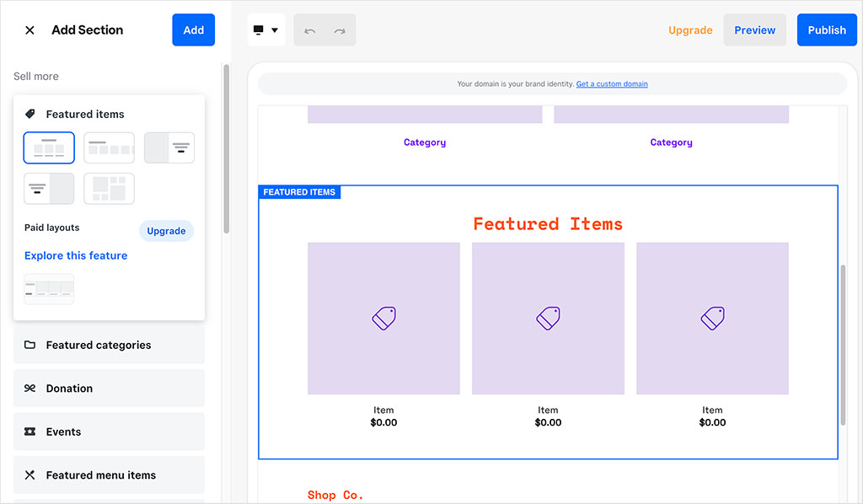Screen dimensions: 863x504
Task: Open the device view dropdown
Action: (x=266, y=29)
